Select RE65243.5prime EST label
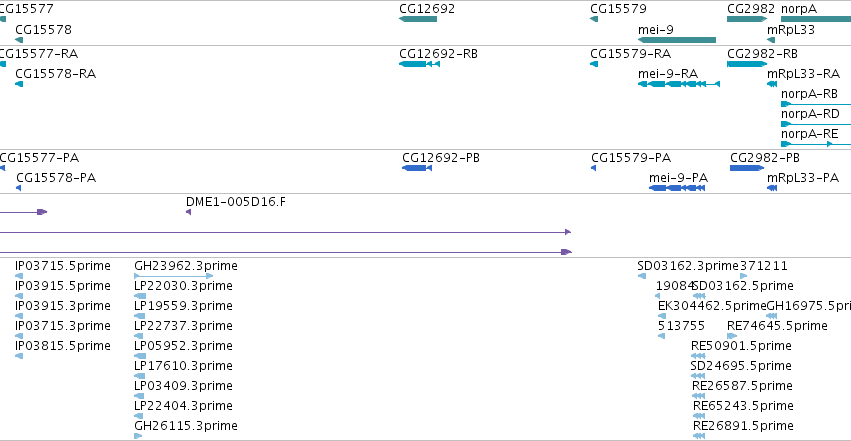 pyautogui.click(x=744, y=406)
